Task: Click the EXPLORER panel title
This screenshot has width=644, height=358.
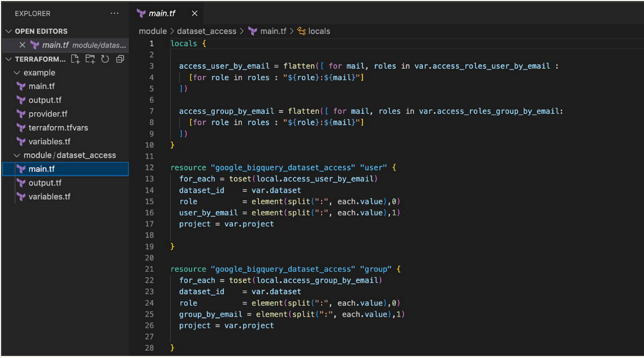Action: click(x=33, y=13)
